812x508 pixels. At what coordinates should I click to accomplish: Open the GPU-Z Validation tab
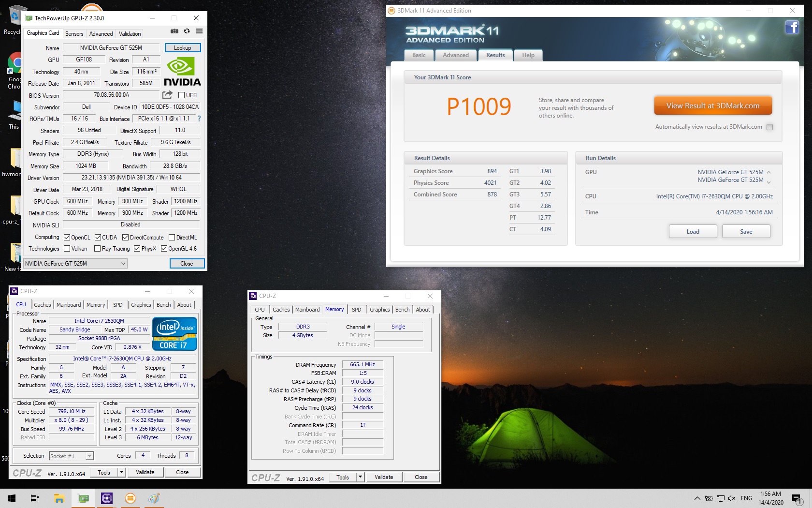pos(130,34)
